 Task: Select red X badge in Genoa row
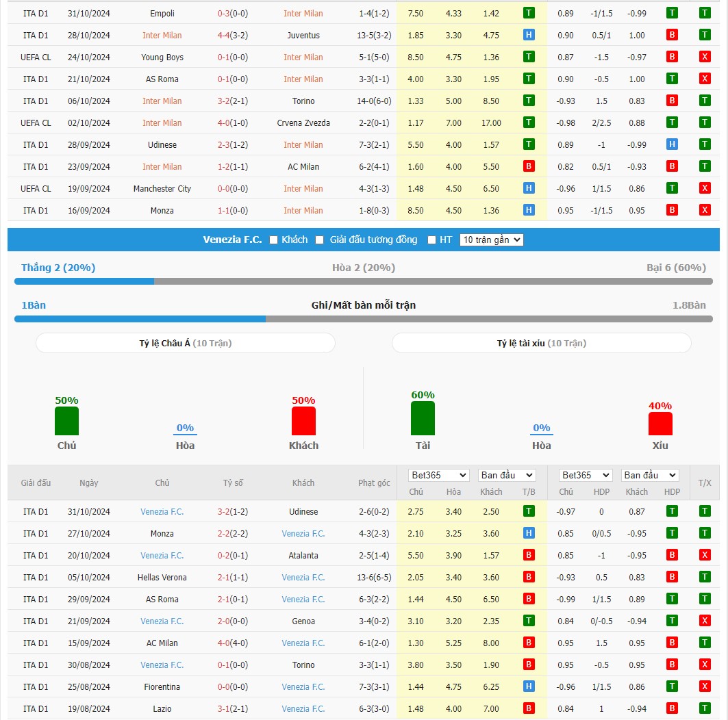click(704, 621)
